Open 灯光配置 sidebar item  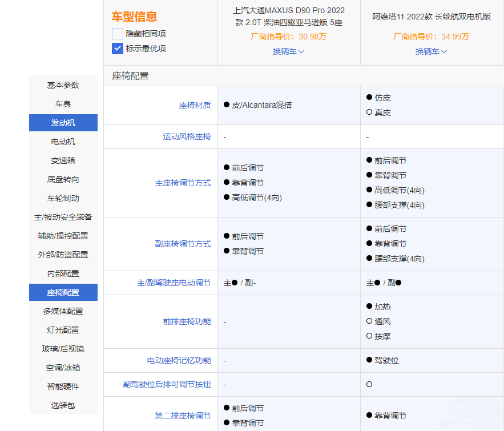click(63, 330)
